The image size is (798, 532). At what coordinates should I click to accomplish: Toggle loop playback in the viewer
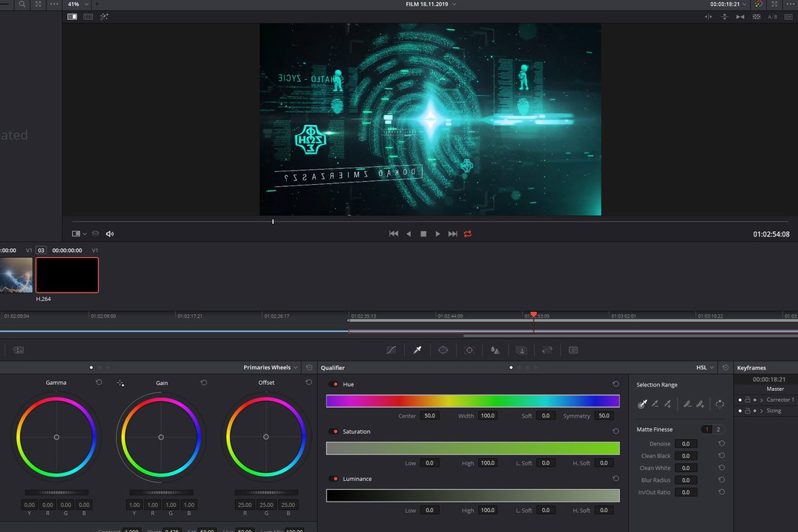(468, 233)
